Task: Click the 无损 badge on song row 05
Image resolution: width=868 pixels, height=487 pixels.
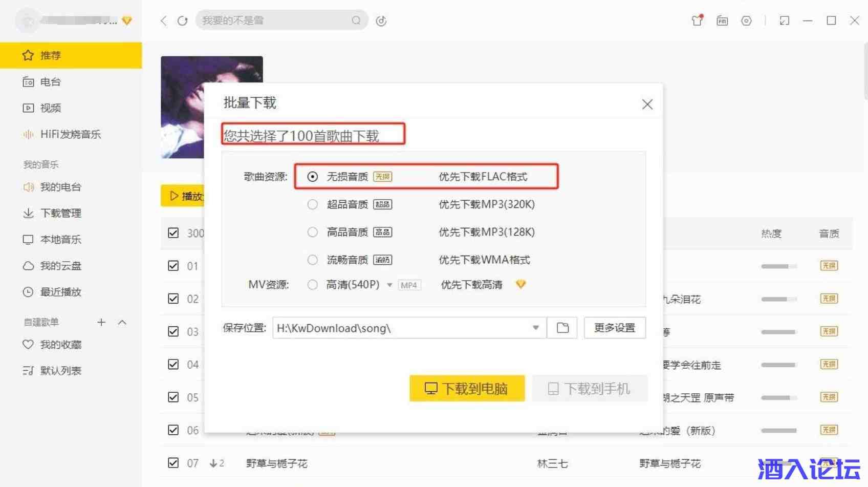Action: point(829,397)
